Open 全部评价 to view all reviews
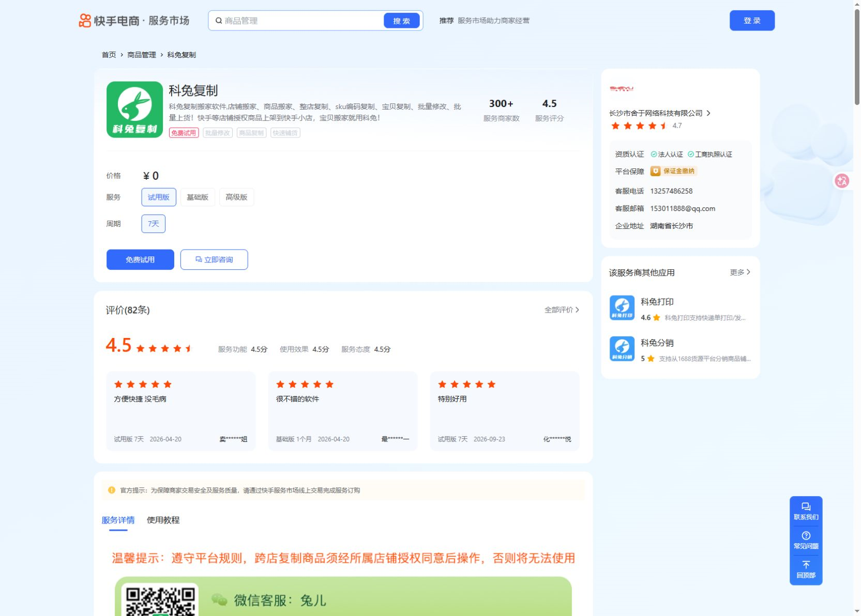This screenshot has width=861, height=616. point(562,310)
